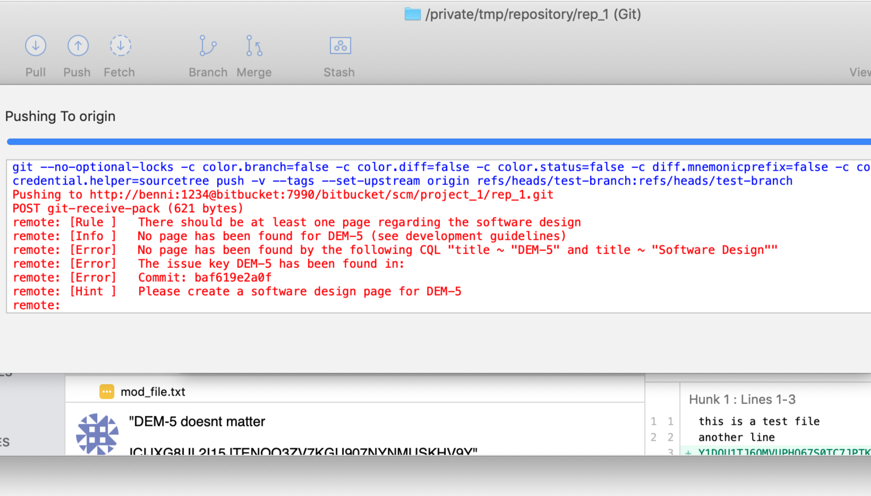Click the repository path title text
871x496 pixels.
533,14
